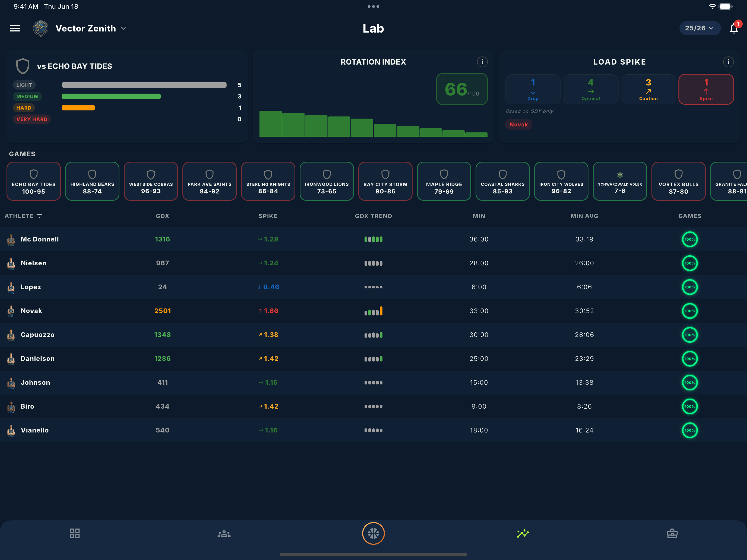Open the hamburger menu
The width and height of the screenshot is (747, 560).
(x=15, y=28)
